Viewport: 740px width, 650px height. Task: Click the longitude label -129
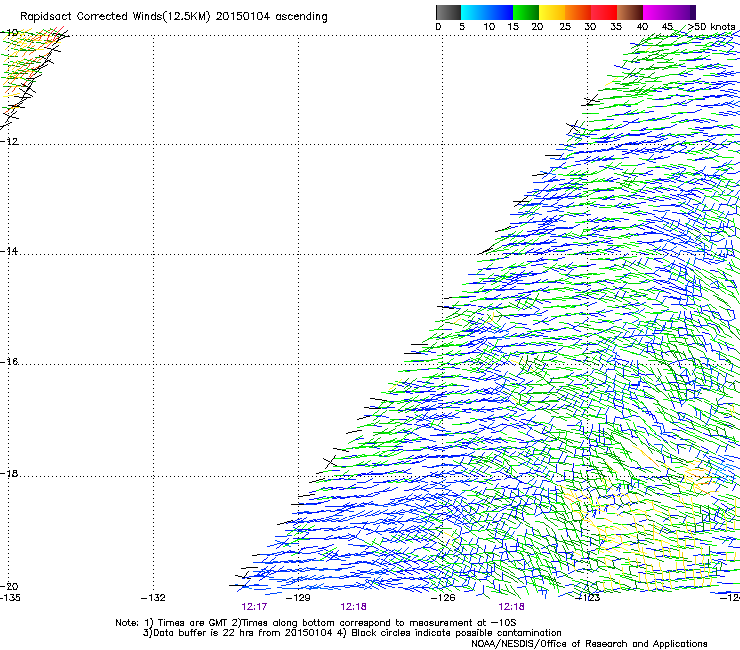pyautogui.click(x=298, y=598)
